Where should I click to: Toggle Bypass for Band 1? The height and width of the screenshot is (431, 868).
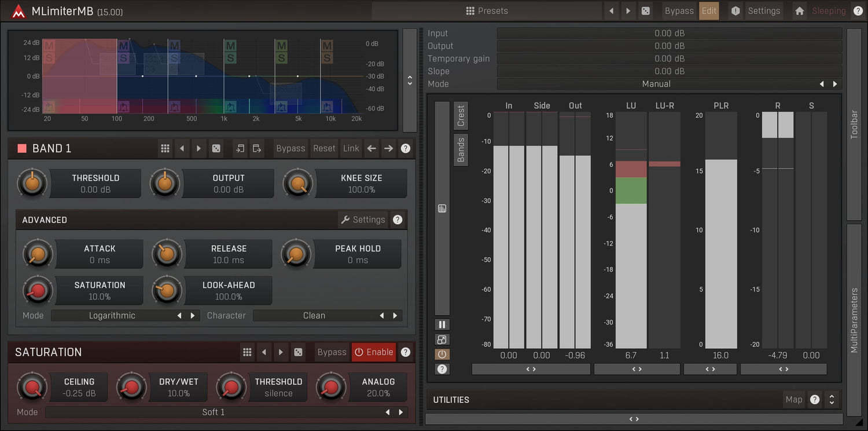(290, 148)
